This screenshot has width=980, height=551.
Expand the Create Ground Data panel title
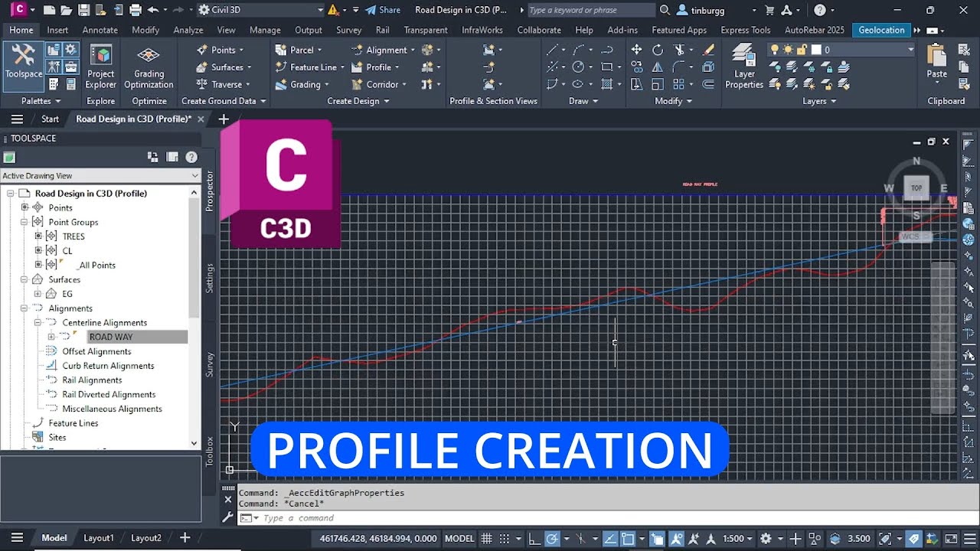point(224,101)
